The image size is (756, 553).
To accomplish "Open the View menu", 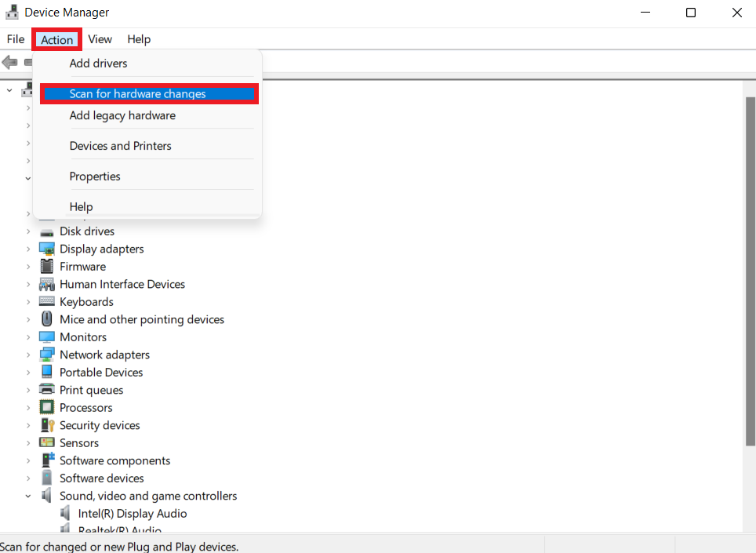I will coord(100,39).
